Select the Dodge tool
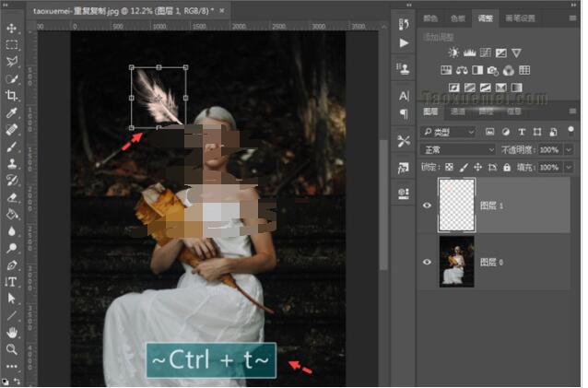The image size is (588, 388). [12, 248]
